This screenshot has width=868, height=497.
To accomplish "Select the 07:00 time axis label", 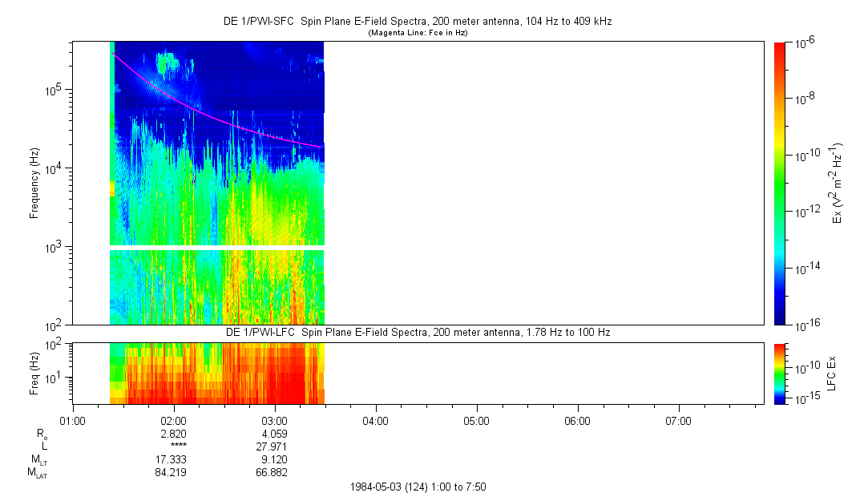I will point(679,420).
